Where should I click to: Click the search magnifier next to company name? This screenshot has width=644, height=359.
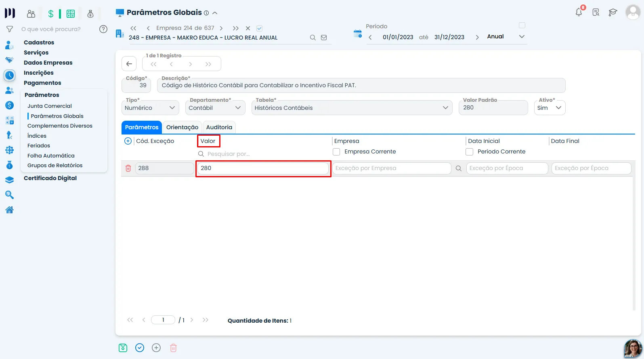313,38
